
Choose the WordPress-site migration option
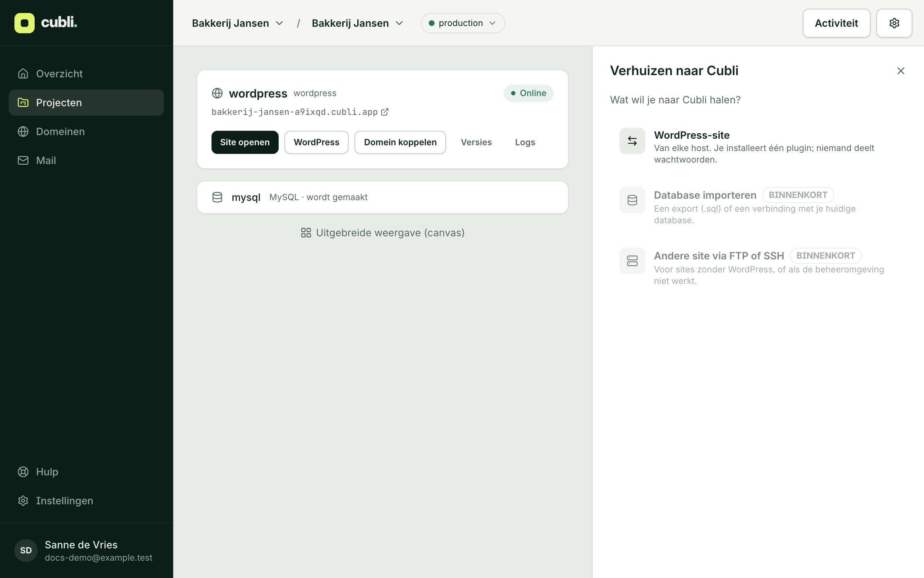point(758,147)
